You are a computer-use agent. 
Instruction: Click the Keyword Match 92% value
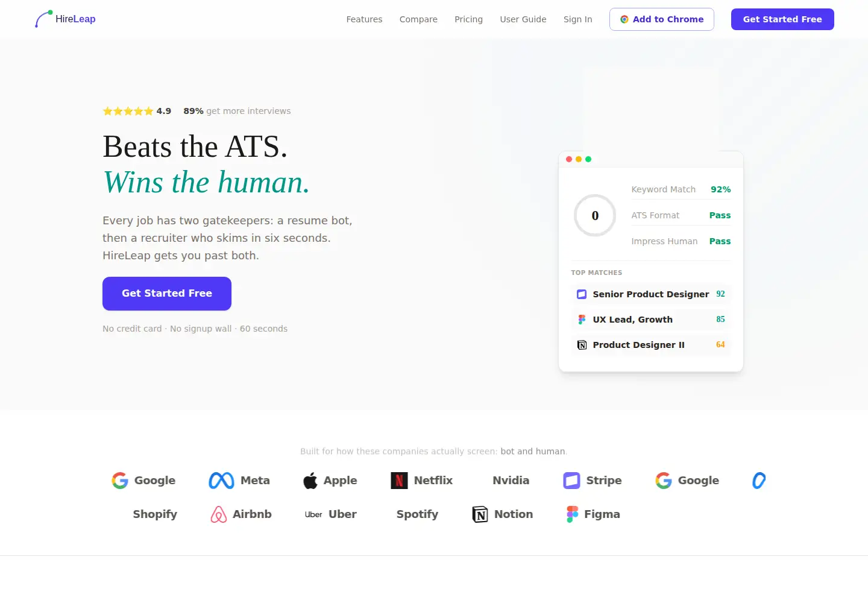click(720, 189)
